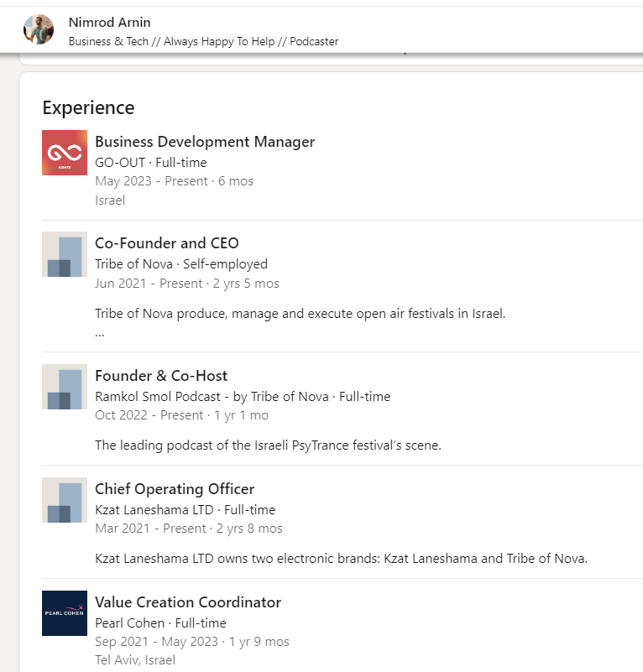Select the name Nimrod Arnin in header
Image resolution: width=643 pixels, height=672 pixels.
(109, 23)
